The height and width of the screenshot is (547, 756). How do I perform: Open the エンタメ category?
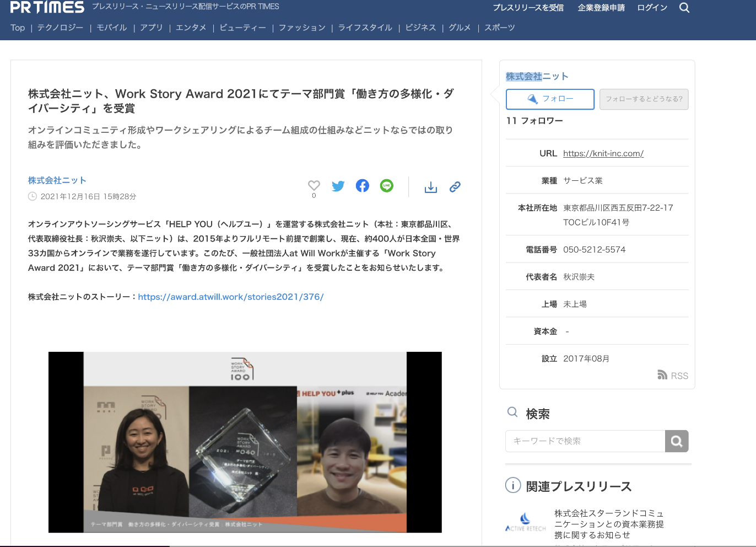coord(191,28)
